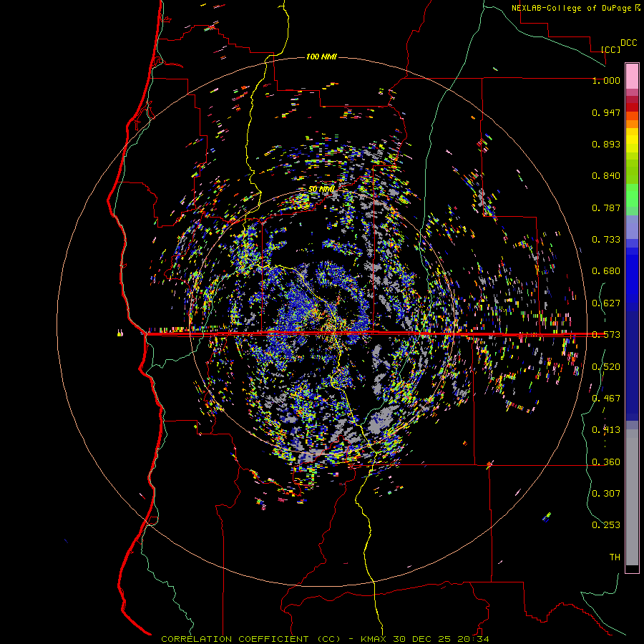Image resolution: width=644 pixels, height=644 pixels.
Task: Click the 0.893 scale value
Action: coord(606,144)
